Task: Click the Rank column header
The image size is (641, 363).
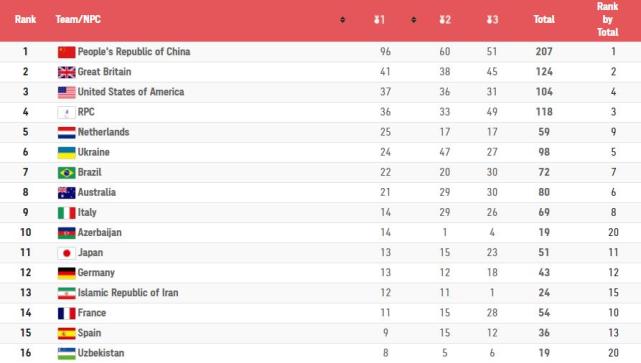Action: (25, 19)
